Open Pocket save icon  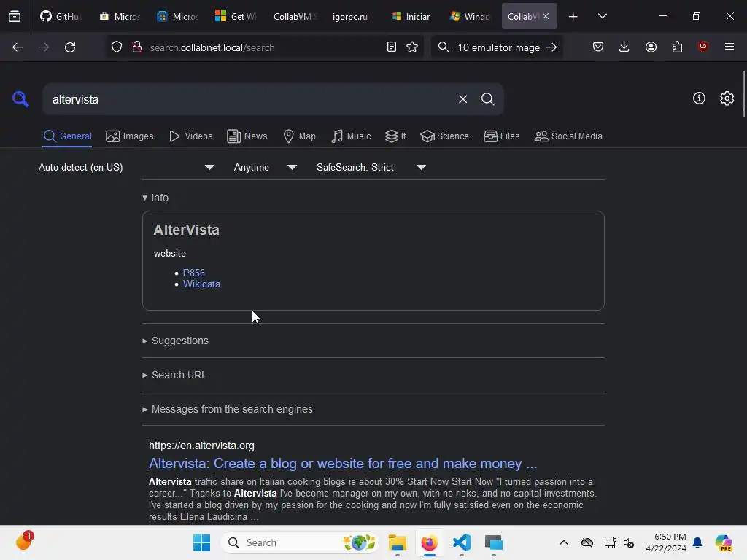(x=598, y=47)
